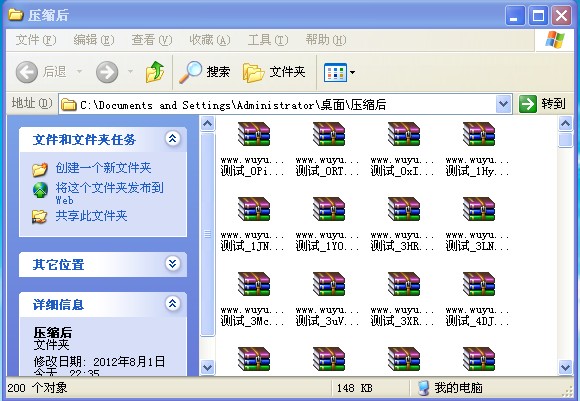Open Back button history dropdown arrow

pyautogui.click(x=80, y=71)
